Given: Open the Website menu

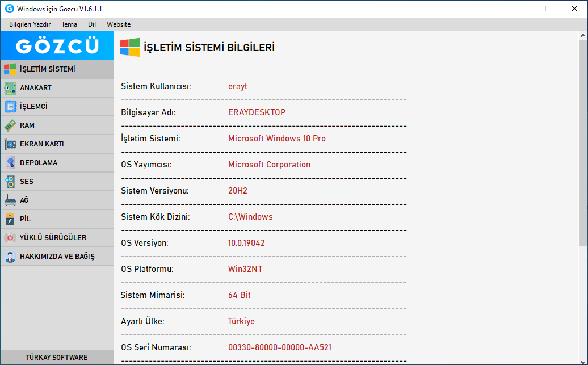Looking at the screenshot, I should click(x=119, y=24).
